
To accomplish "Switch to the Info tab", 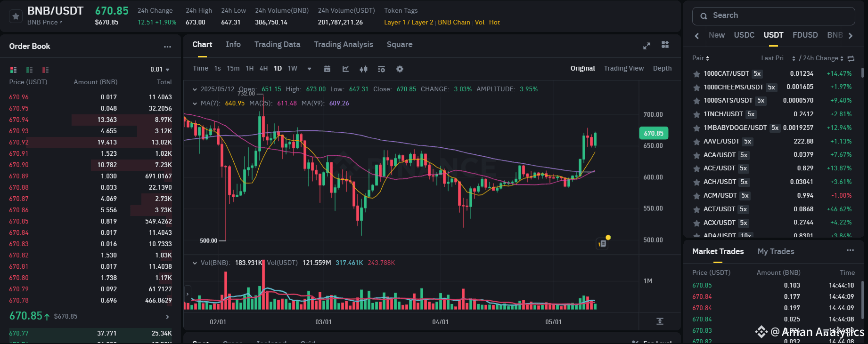I will pyautogui.click(x=233, y=44).
